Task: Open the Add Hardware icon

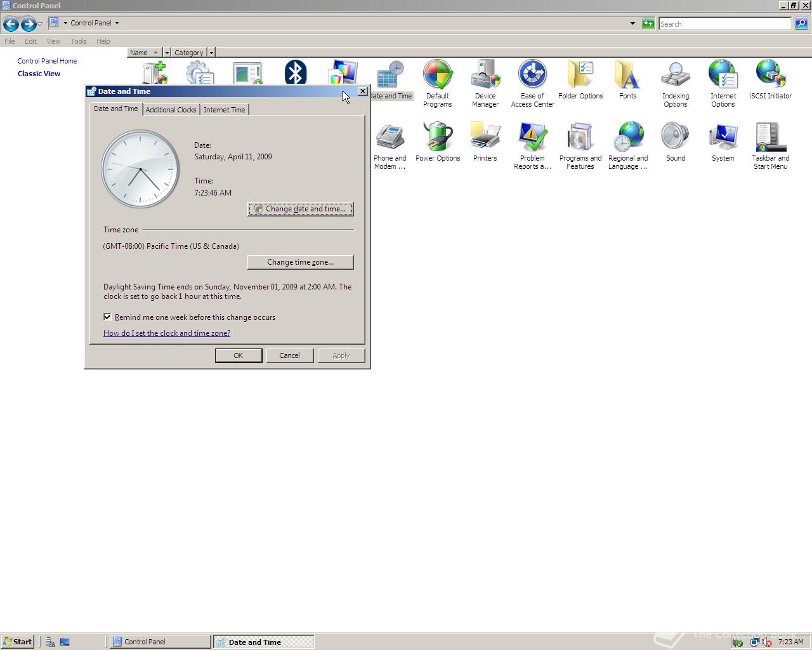Action: pos(155,72)
